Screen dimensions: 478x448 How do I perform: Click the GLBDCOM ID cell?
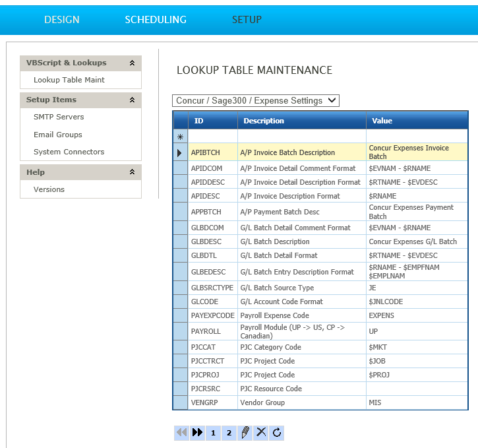pyautogui.click(x=213, y=228)
